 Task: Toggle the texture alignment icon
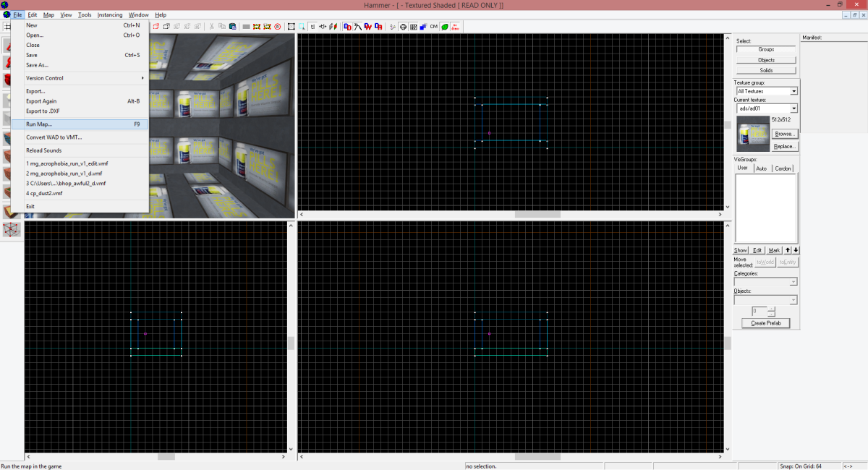(333, 27)
